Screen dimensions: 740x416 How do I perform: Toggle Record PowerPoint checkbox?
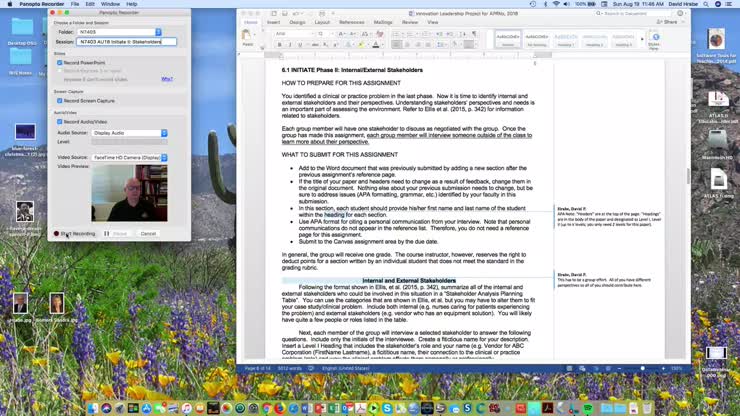coord(59,62)
